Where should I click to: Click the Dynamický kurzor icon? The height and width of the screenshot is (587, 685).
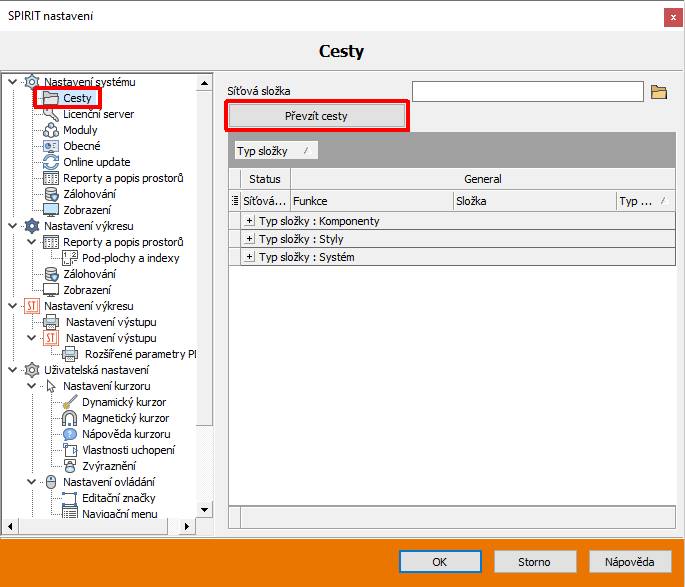70,402
